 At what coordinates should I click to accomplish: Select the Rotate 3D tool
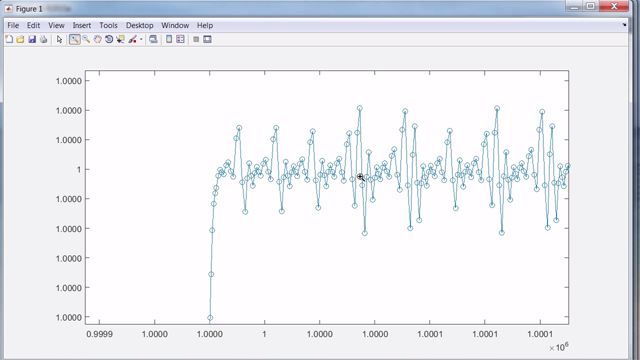109,39
